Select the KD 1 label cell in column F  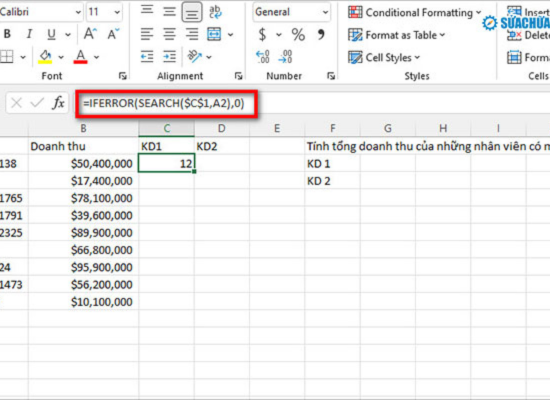[332, 163]
